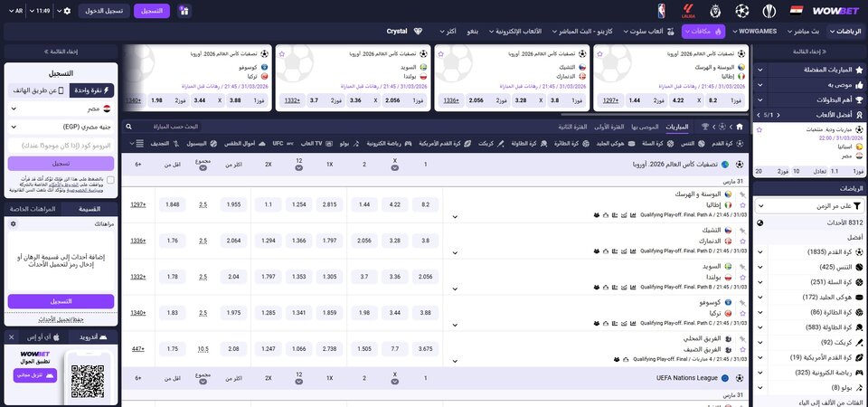Open the الرياضات main menu
868x407 pixels.
(846, 32)
